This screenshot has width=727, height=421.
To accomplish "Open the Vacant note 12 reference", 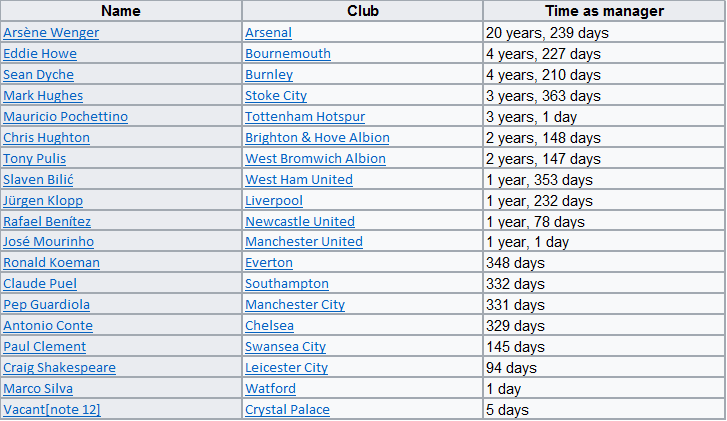I will pyautogui.click(x=72, y=410).
